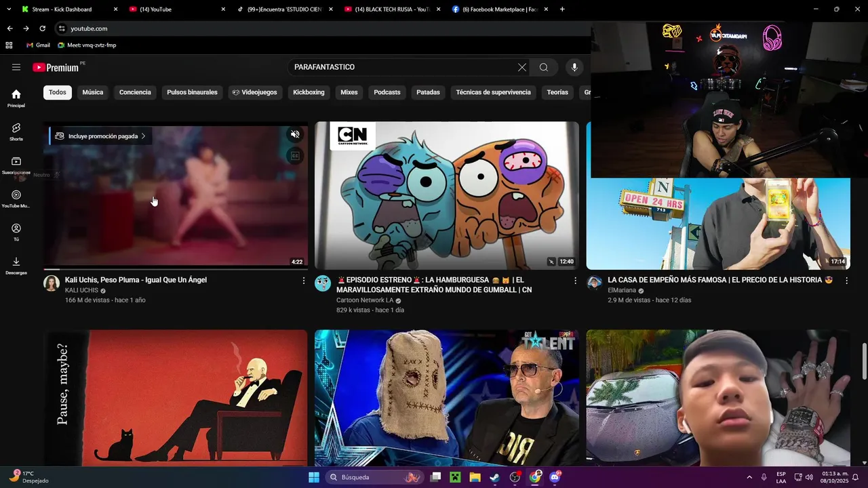The width and height of the screenshot is (868, 488).
Task: Filter by Patadas chip
Action: pos(428,92)
